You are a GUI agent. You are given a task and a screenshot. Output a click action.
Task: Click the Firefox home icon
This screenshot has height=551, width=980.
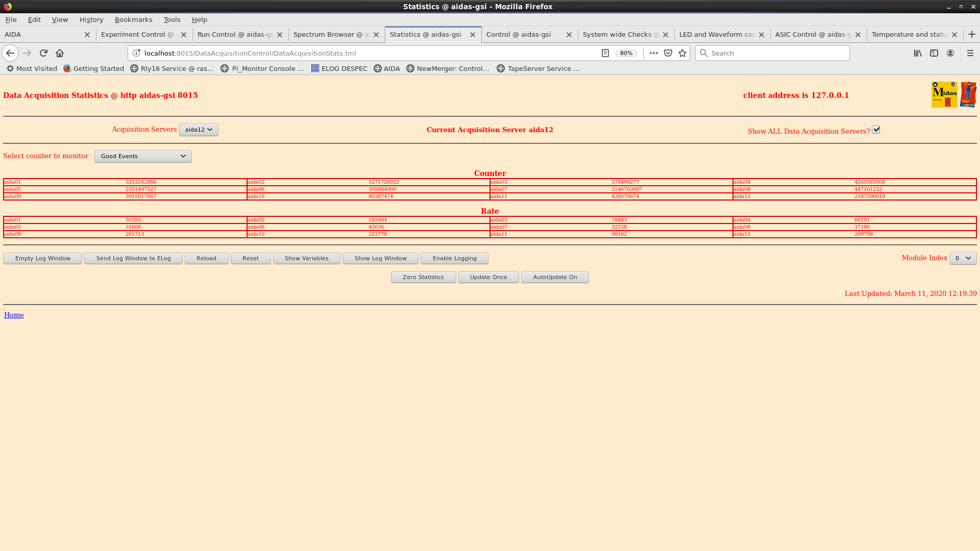(60, 53)
